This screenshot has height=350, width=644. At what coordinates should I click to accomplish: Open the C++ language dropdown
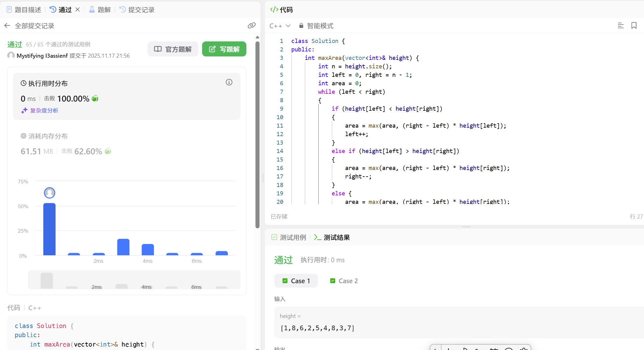pyautogui.click(x=280, y=26)
